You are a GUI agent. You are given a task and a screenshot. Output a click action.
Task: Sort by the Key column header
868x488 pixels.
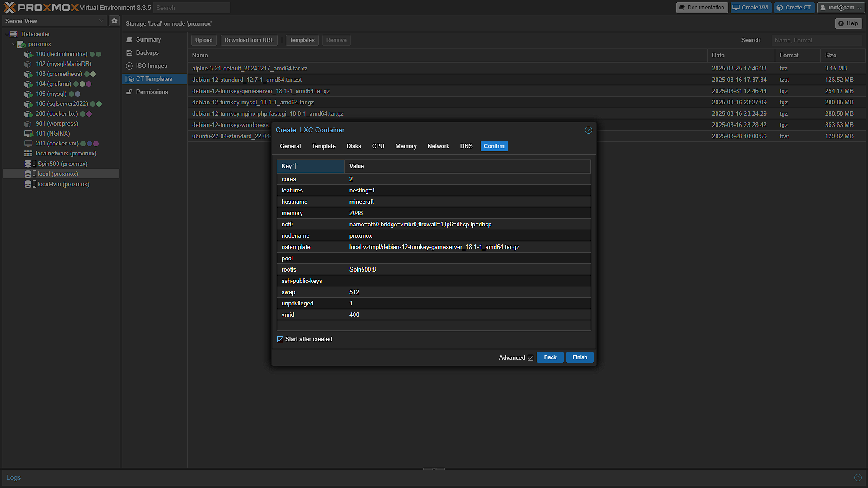(311, 166)
